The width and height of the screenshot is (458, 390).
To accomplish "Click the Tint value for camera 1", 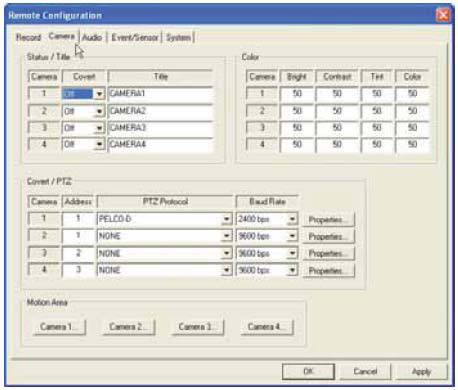I will pos(377,94).
